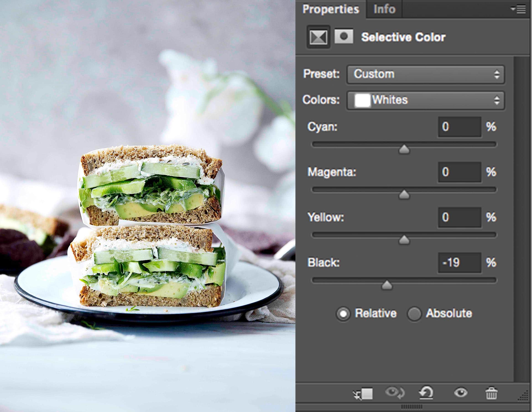
Task: Click the clip to layer icon
Action: coord(363,394)
